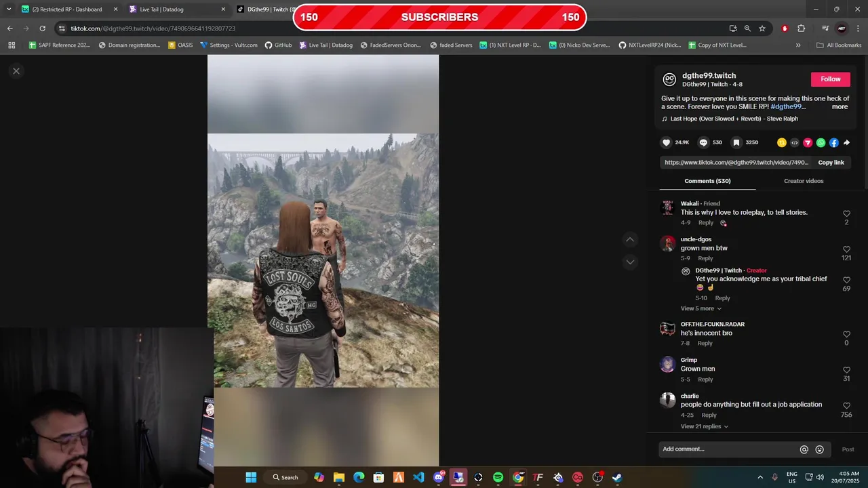This screenshot has width=868, height=488.
Task: Close the Restricted RP Dashboard tab
Action: coord(115,9)
